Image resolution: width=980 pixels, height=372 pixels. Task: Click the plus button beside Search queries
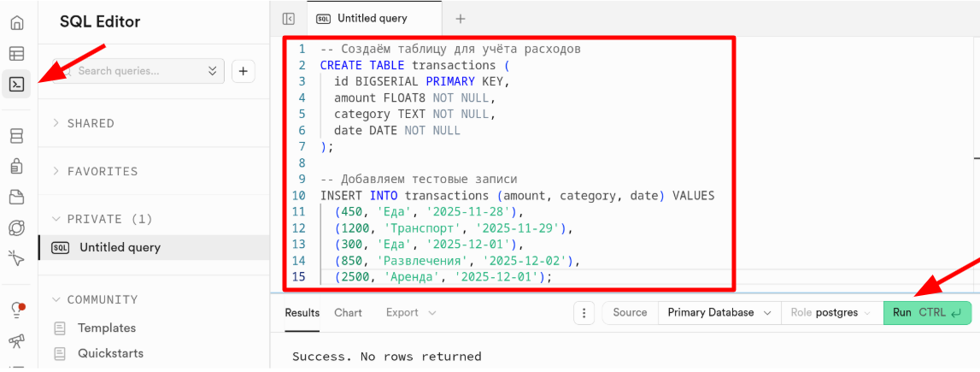coord(243,71)
